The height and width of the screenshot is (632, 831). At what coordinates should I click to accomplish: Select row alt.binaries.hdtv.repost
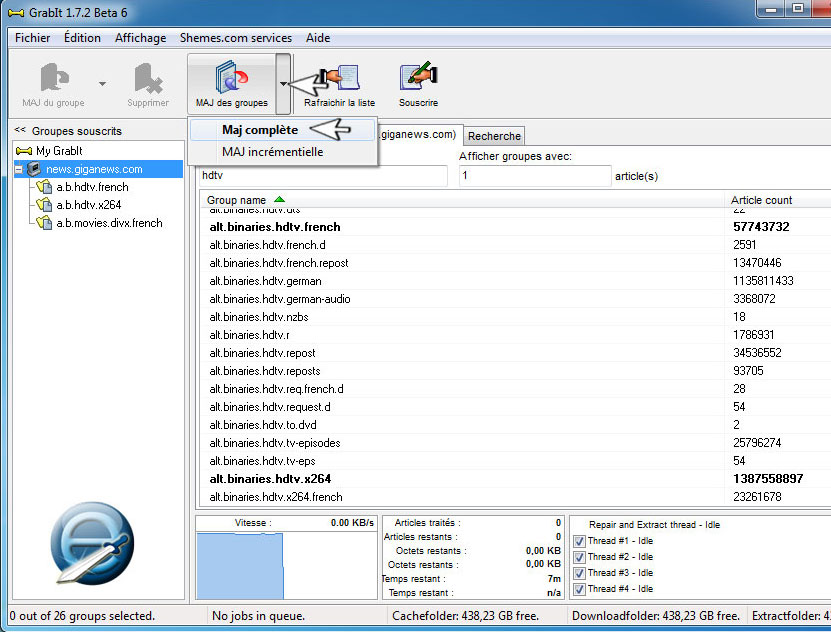pos(515,353)
